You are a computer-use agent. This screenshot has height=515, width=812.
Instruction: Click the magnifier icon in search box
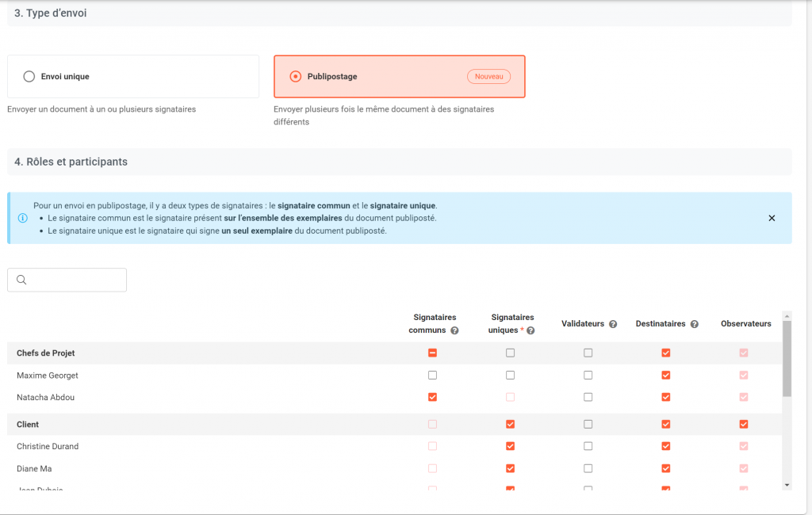21,280
